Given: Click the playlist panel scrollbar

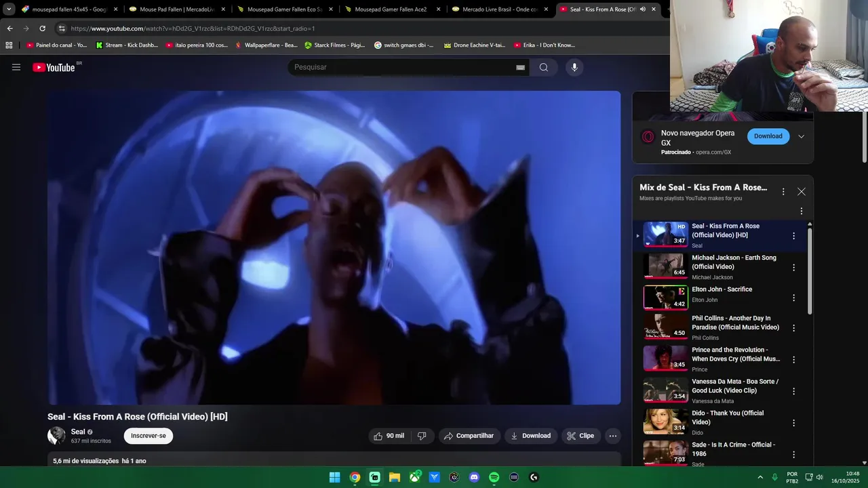Looking at the screenshot, I should (809, 271).
